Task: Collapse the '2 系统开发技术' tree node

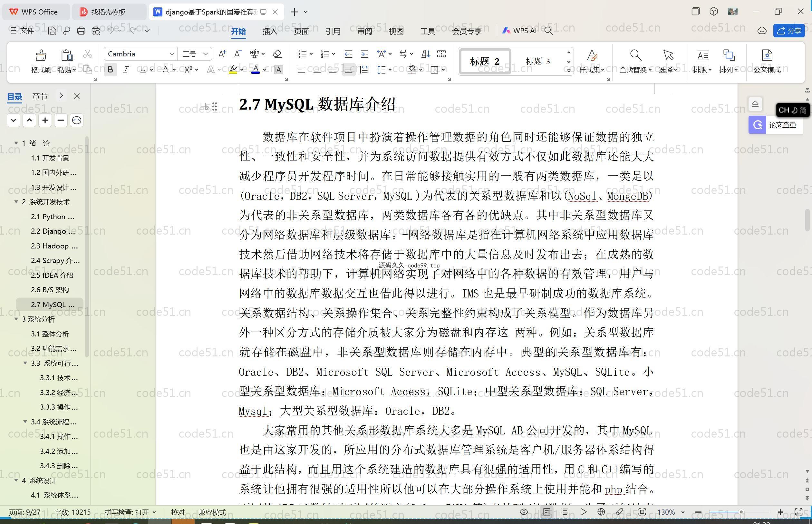Action: pos(16,202)
